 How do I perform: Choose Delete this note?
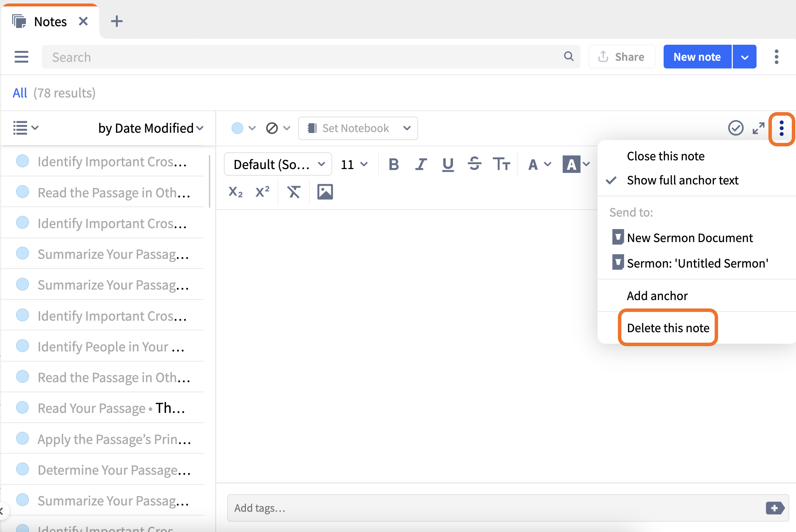[668, 328]
